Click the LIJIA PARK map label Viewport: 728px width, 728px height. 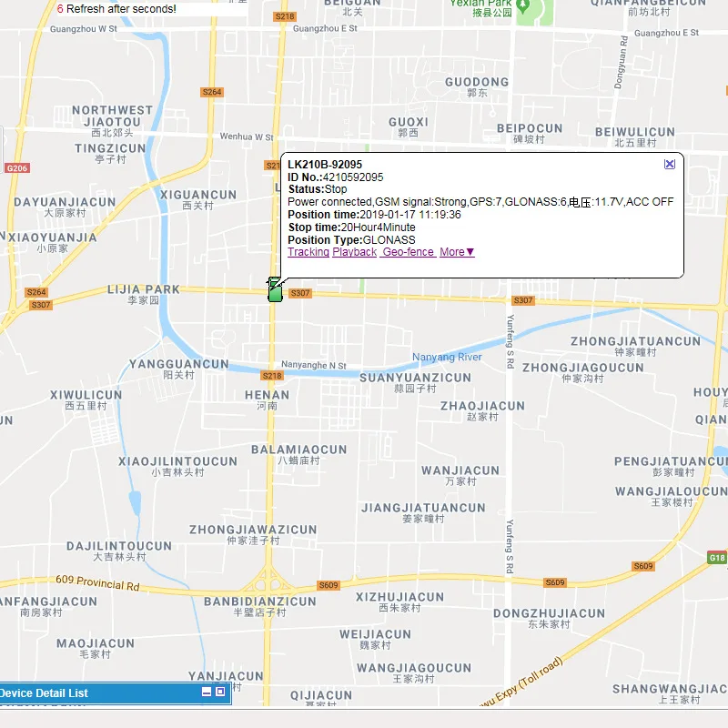[144, 289]
